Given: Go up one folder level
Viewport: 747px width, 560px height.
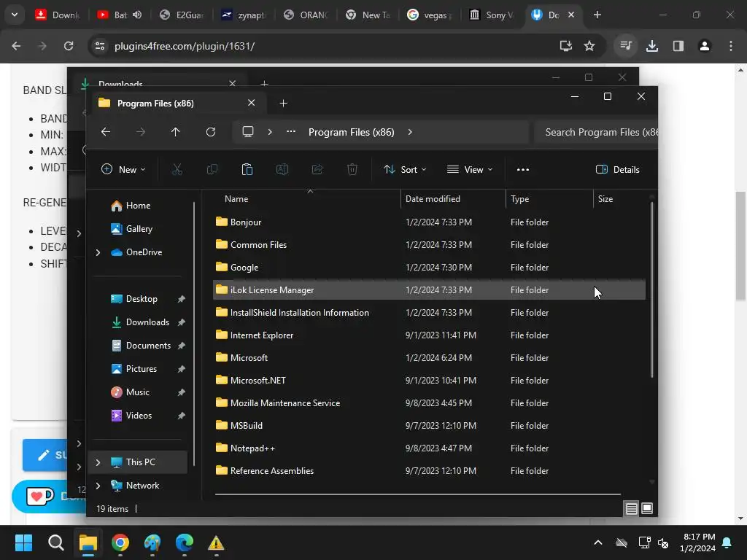Looking at the screenshot, I should 175,132.
